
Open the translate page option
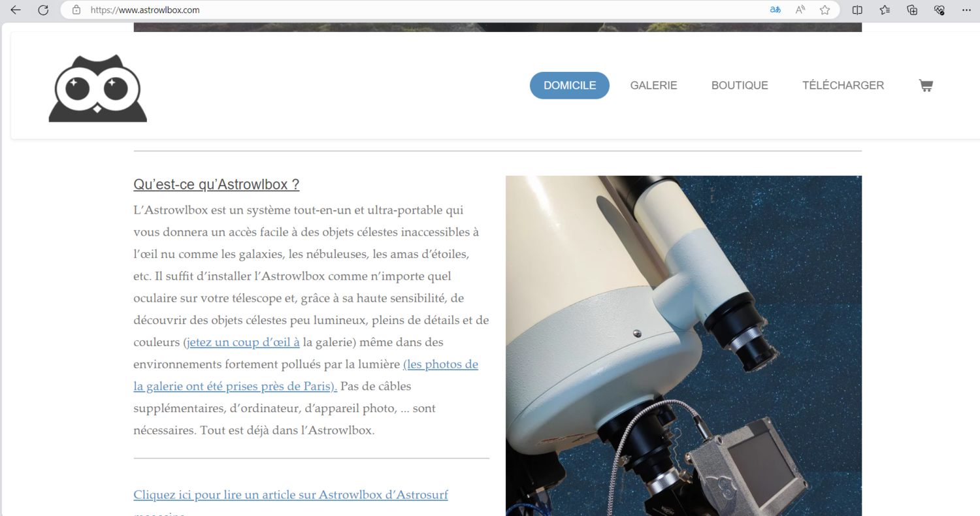(x=776, y=10)
